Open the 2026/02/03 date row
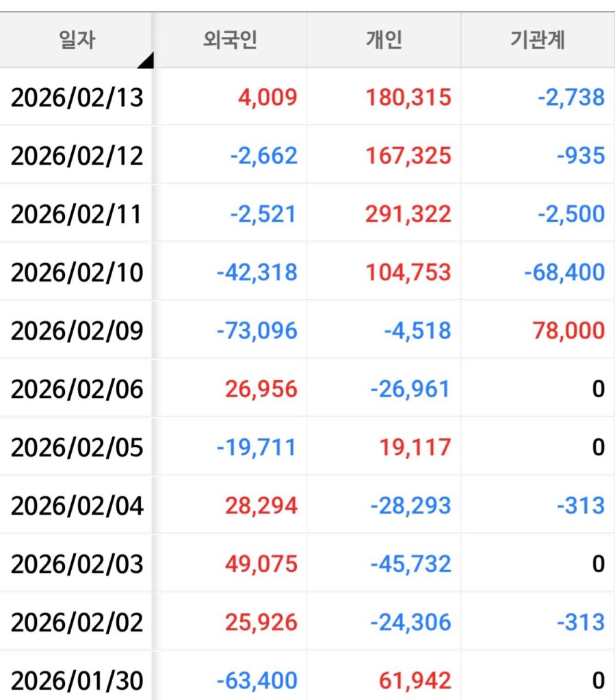Viewport: 615px width, 700px height. [x=77, y=564]
